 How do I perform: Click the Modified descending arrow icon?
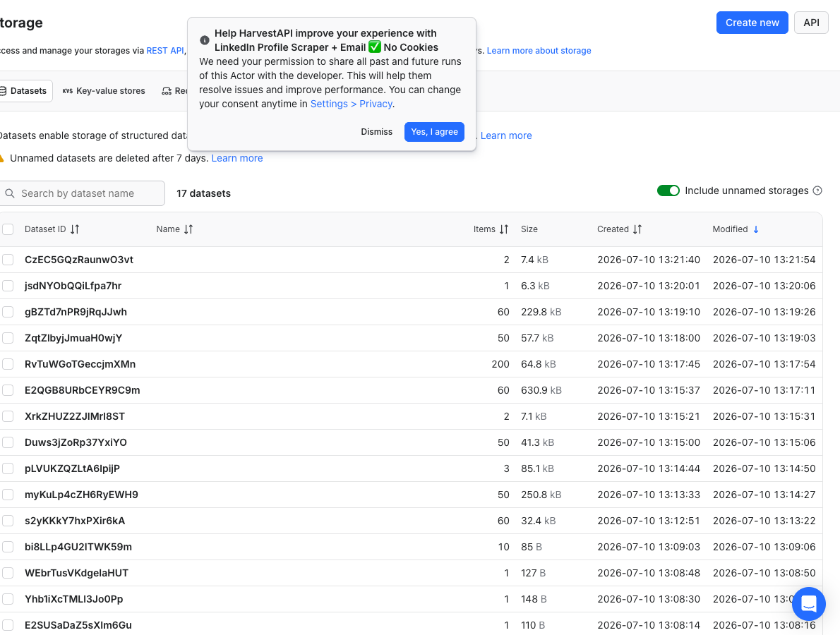756,229
